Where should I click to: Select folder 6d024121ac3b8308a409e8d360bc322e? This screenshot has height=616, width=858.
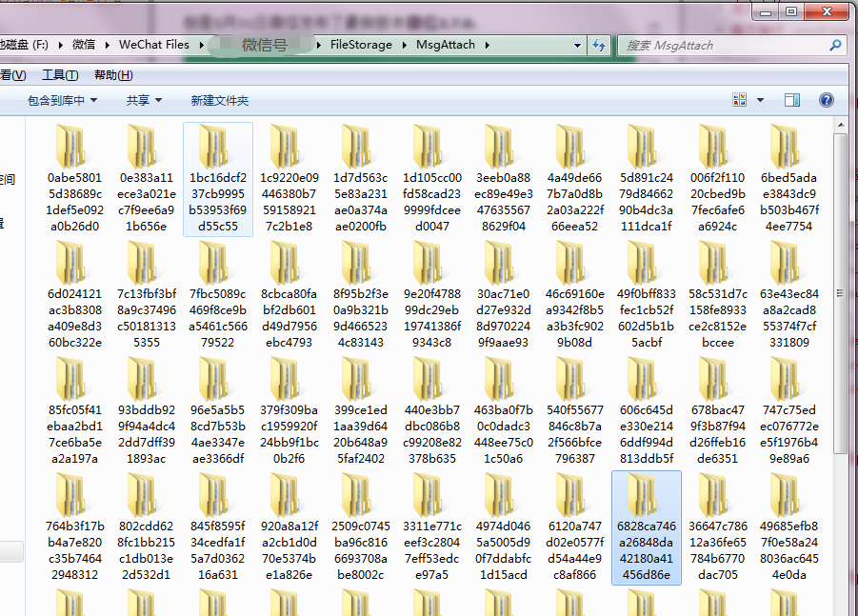[74, 295]
